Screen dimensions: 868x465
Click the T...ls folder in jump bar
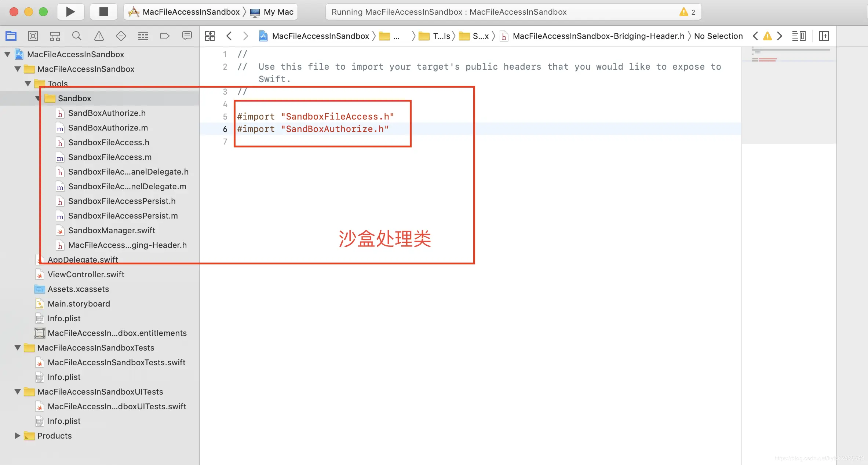coord(434,36)
